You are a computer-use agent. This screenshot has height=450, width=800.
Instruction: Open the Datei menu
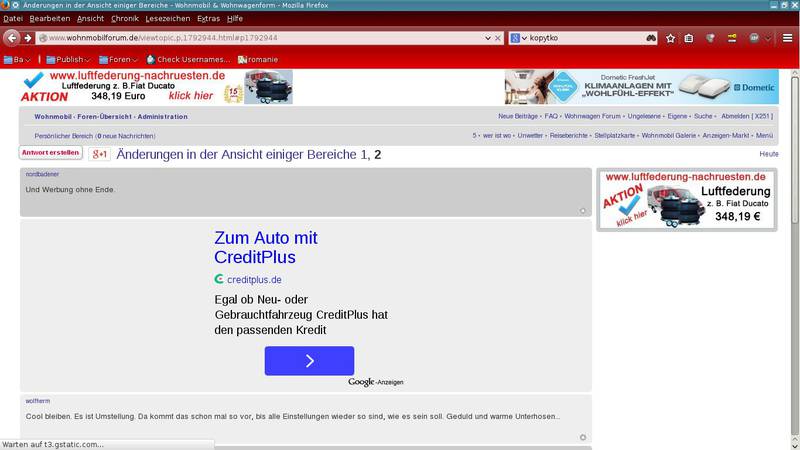(x=13, y=18)
